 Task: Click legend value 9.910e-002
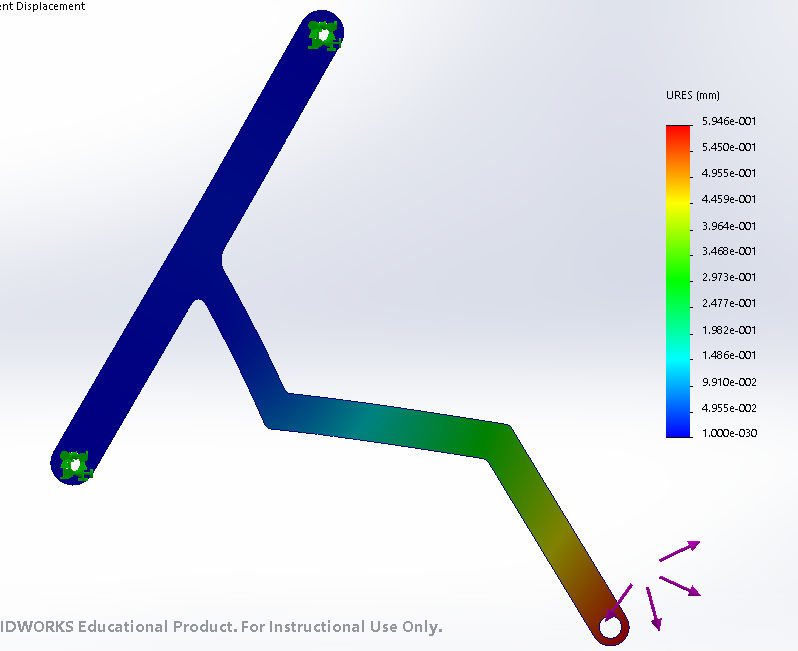[x=729, y=382]
